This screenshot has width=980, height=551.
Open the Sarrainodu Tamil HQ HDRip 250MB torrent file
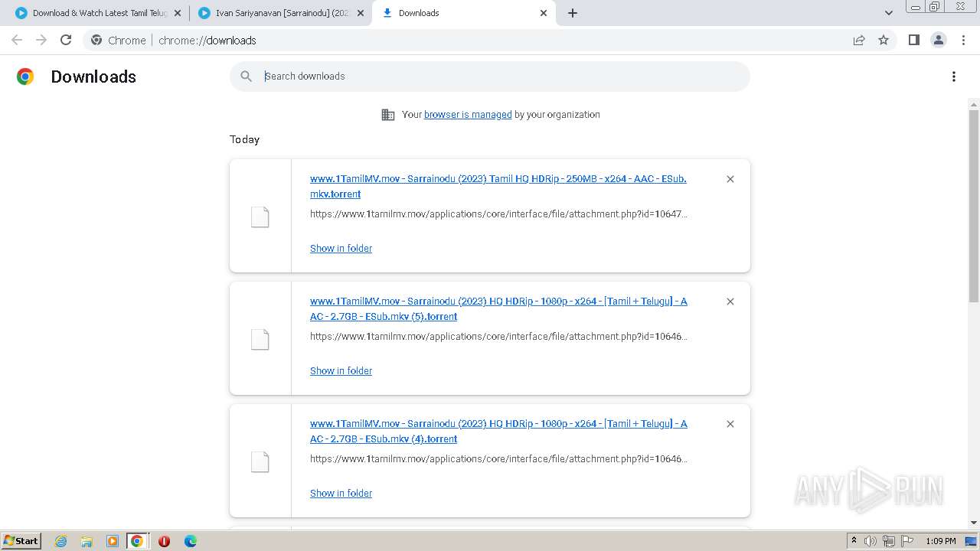(x=498, y=186)
